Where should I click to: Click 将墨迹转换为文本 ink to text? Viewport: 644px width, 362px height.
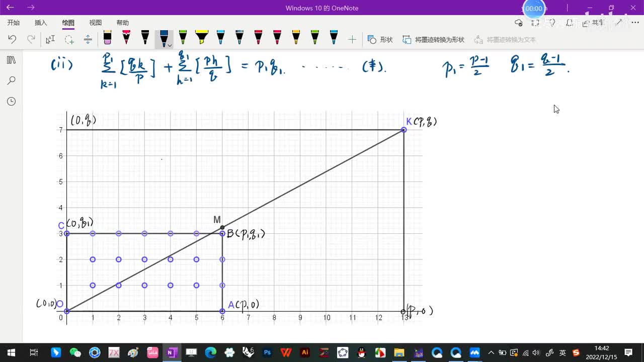click(505, 39)
